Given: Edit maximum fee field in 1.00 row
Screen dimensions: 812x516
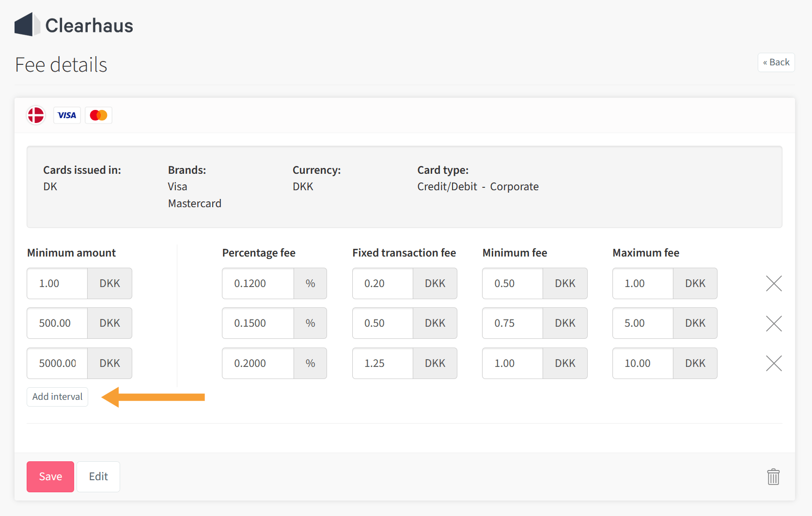Looking at the screenshot, I should (x=643, y=284).
